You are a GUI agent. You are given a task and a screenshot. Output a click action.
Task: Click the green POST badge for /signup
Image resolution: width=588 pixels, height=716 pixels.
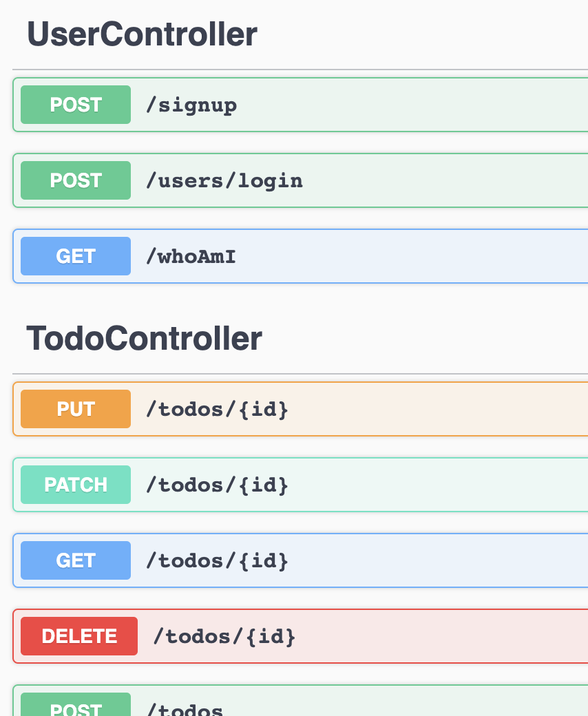click(x=76, y=105)
